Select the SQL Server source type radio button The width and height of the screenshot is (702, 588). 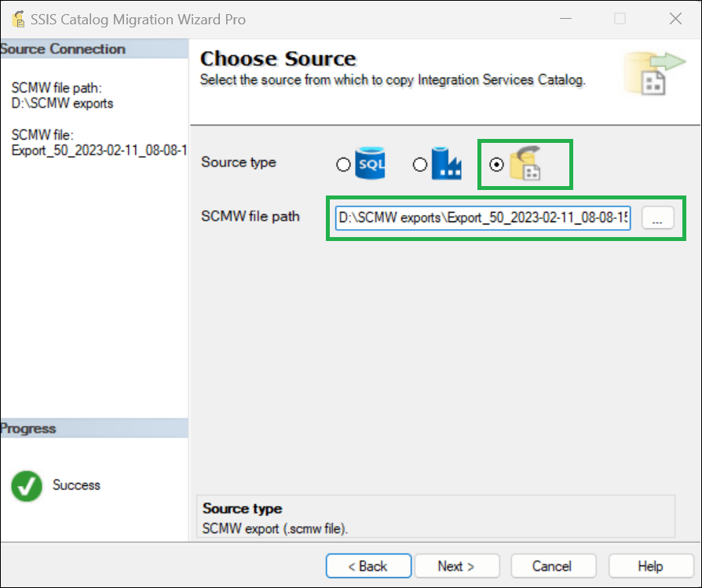pyautogui.click(x=343, y=165)
